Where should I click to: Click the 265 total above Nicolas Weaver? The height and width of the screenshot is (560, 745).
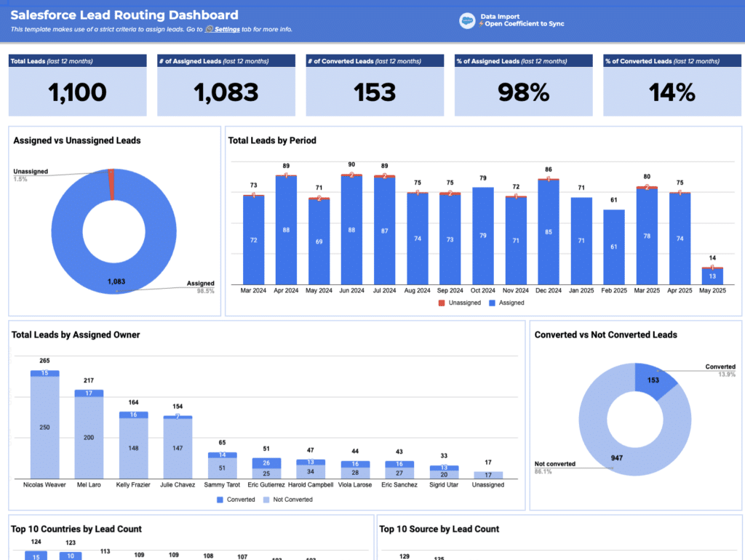[44, 361]
